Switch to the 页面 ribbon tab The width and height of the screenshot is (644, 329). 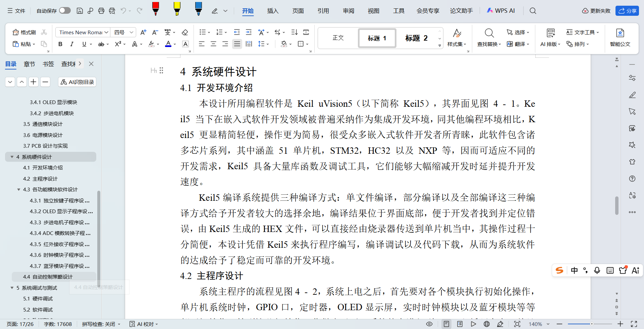tap(298, 11)
